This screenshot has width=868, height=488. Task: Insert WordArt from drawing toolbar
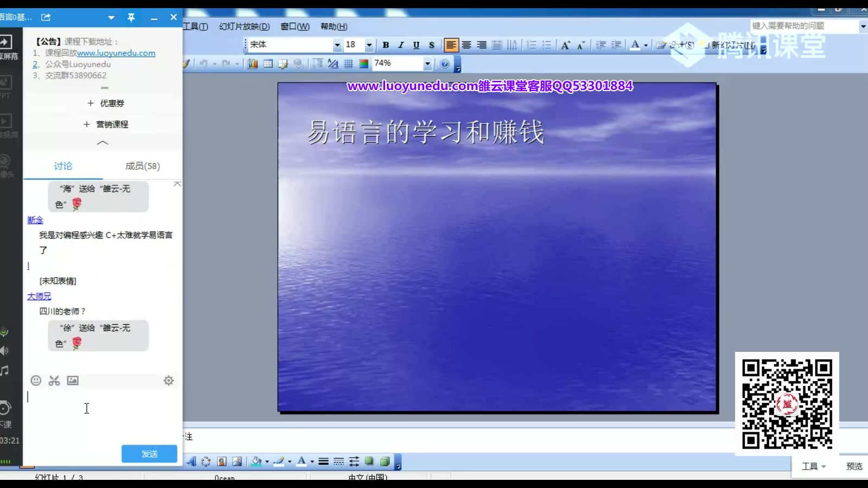coord(192,461)
